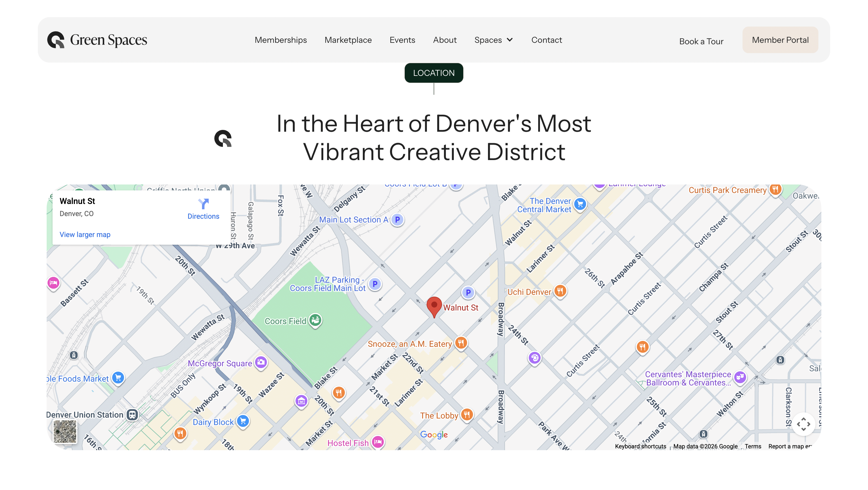This screenshot has width=868, height=490.
Task: Expand the Spaces dropdown menu
Action: point(493,40)
